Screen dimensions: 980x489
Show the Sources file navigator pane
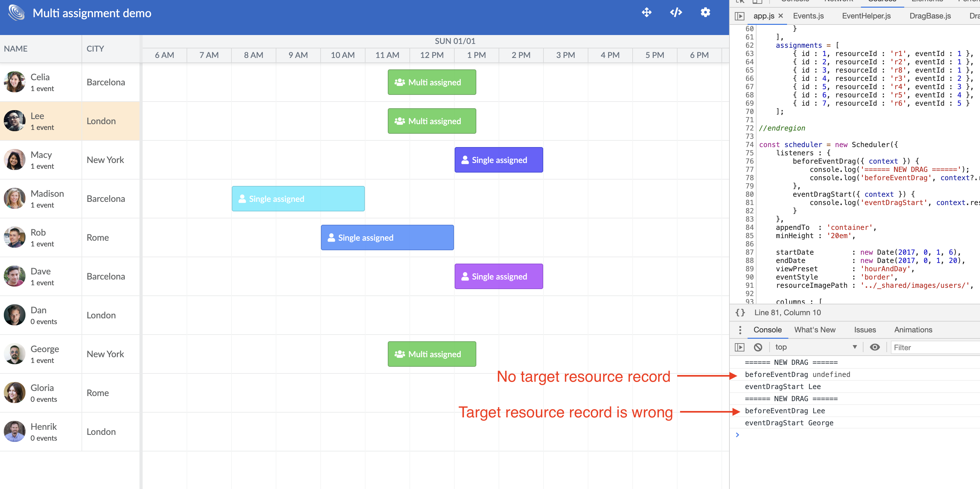pos(739,16)
